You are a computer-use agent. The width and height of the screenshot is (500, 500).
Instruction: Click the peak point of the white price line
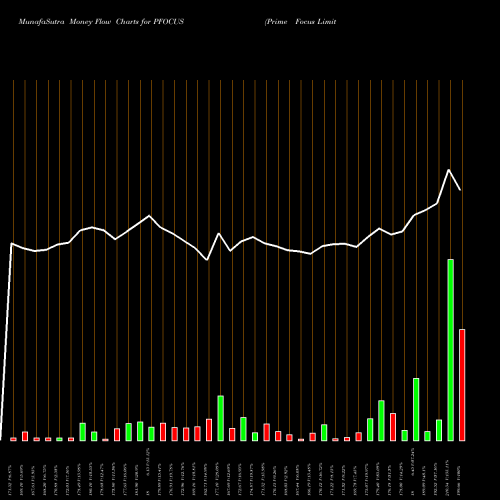[x=449, y=170]
